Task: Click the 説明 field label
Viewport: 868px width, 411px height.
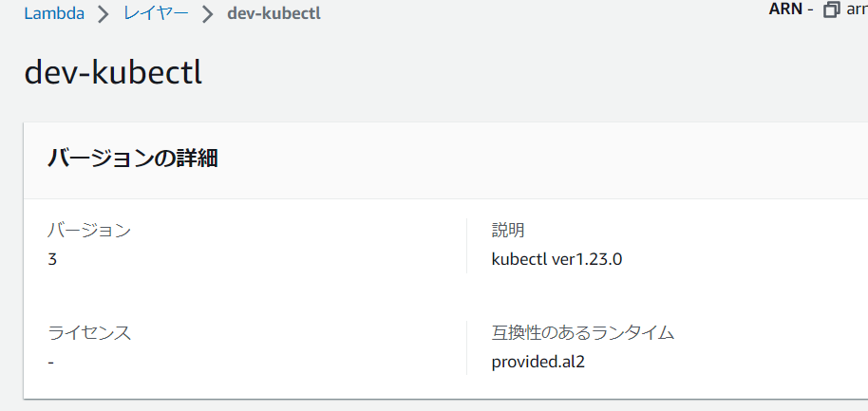Action: pos(508,230)
